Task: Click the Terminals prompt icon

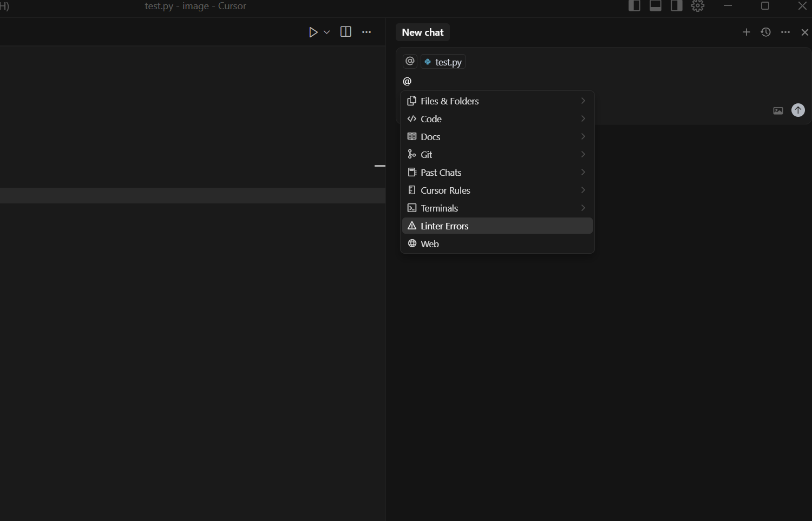Action: tap(412, 208)
